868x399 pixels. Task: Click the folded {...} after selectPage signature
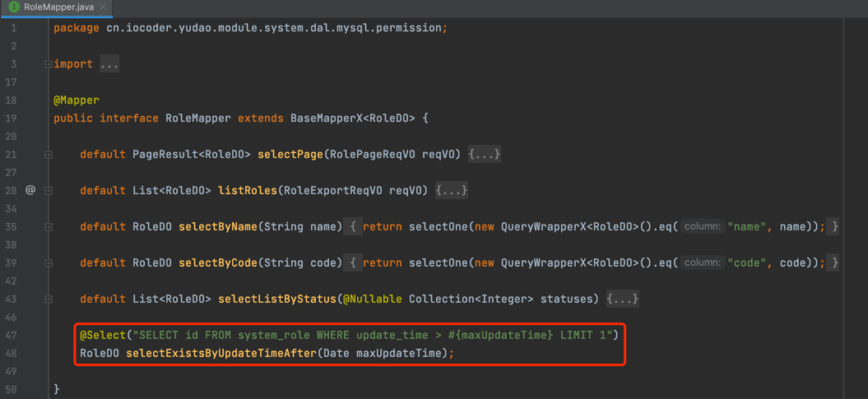point(485,155)
